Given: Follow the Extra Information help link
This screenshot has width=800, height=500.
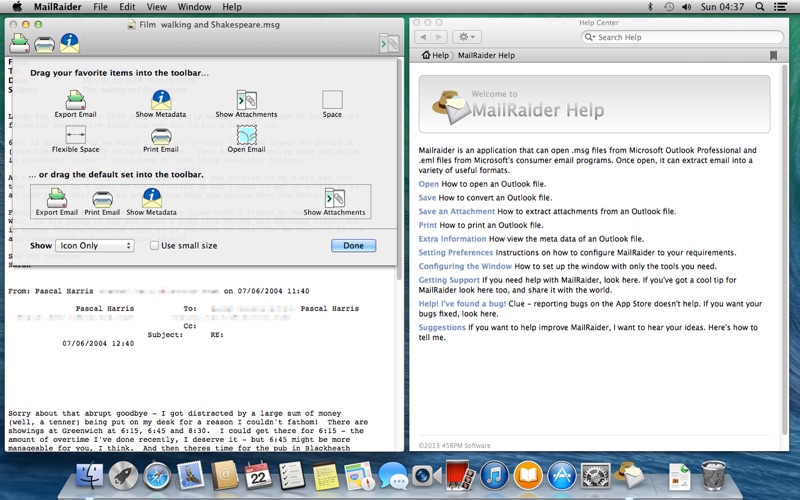Looking at the screenshot, I should (453, 239).
